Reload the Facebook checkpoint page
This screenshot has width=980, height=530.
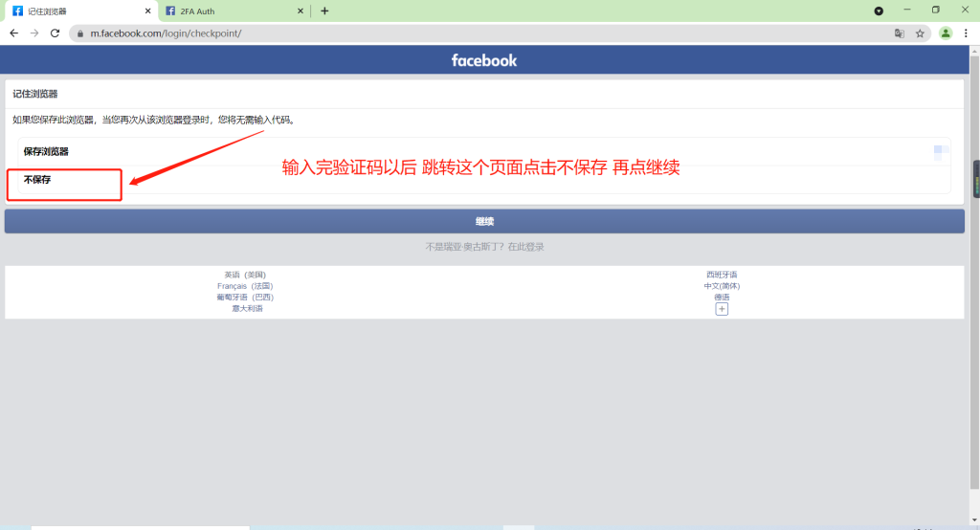56,33
